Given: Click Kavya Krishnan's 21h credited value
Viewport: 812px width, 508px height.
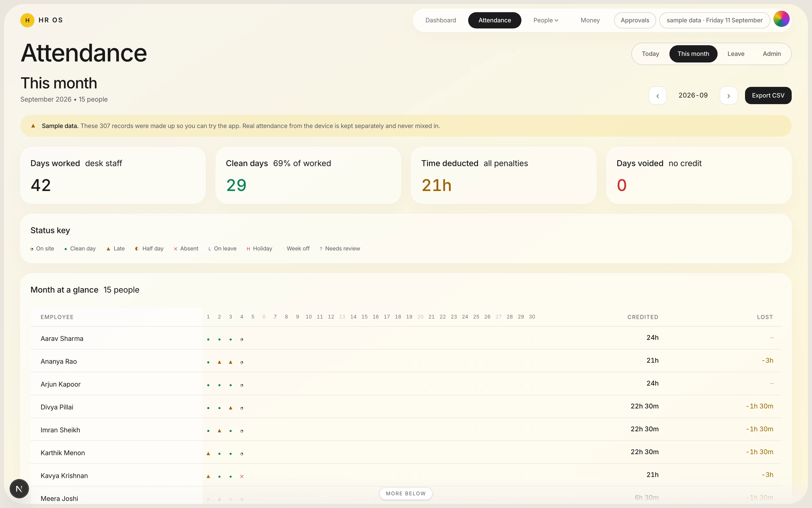Looking at the screenshot, I should pyautogui.click(x=652, y=475).
